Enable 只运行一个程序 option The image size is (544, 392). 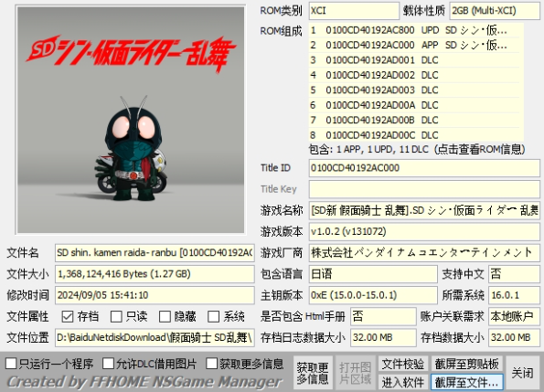click(11, 364)
